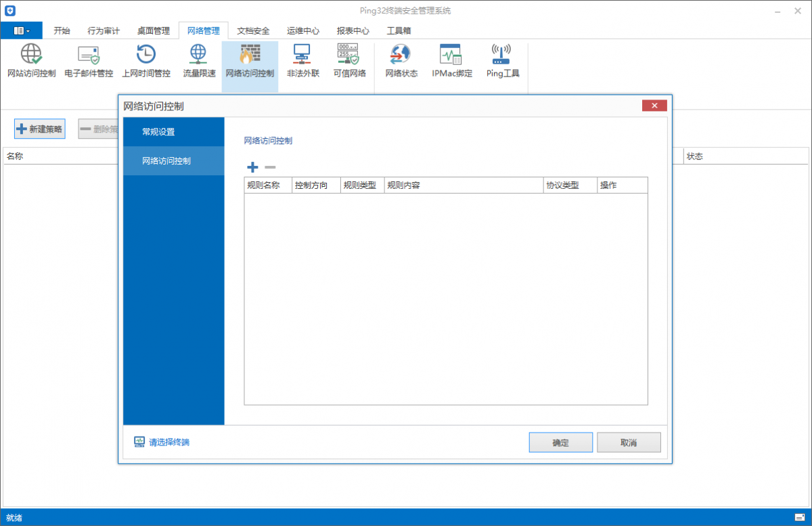Click 规则类型 column header
This screenshot has width=812, height=526.
[x=362, y=185]
